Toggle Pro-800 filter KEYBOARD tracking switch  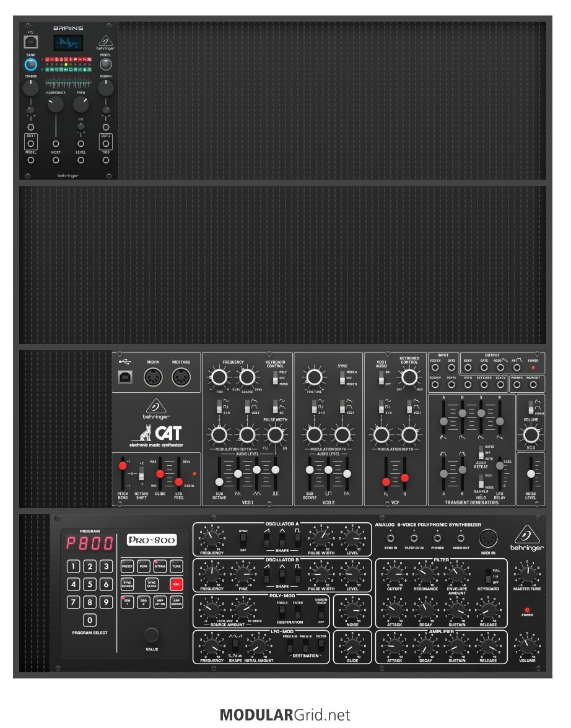click(488, 576)
